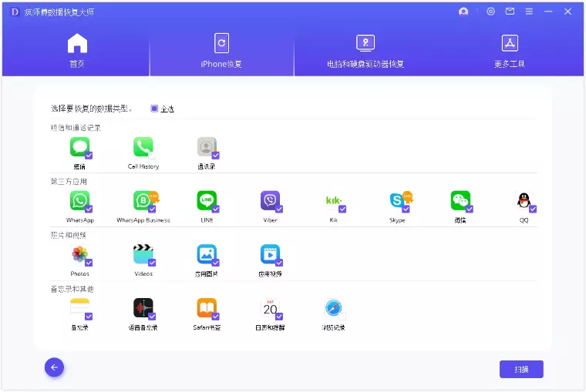Check the Call History checkbox
586x392 pixels.
[x=152, y=156]
